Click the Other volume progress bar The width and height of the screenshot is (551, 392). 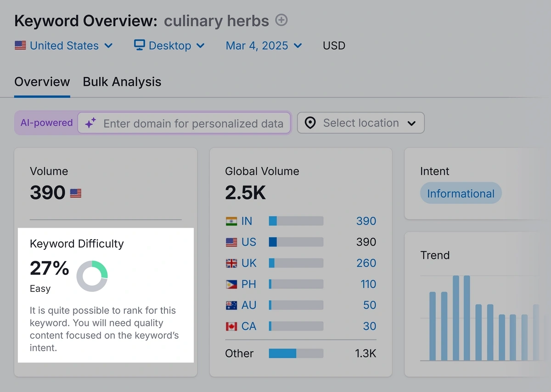(296, 353)
